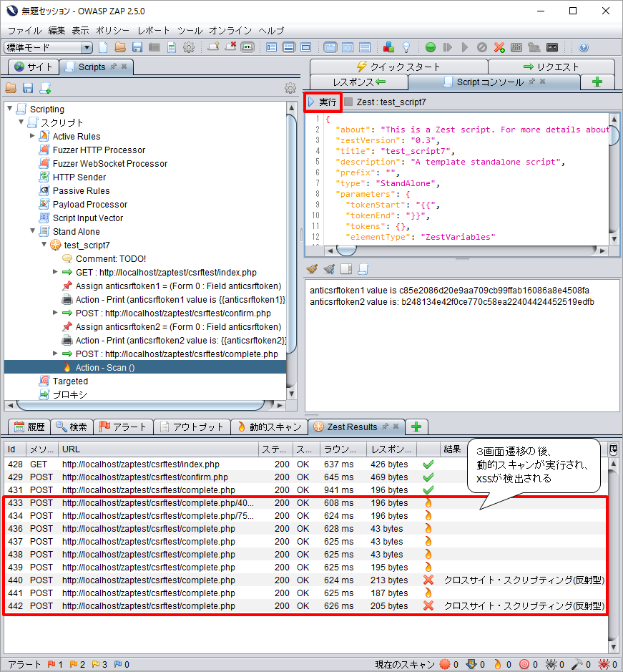Viewport: 623px width, 672px height.
Task: Click the light bulb toolbar icon
Action: (406, 47)
